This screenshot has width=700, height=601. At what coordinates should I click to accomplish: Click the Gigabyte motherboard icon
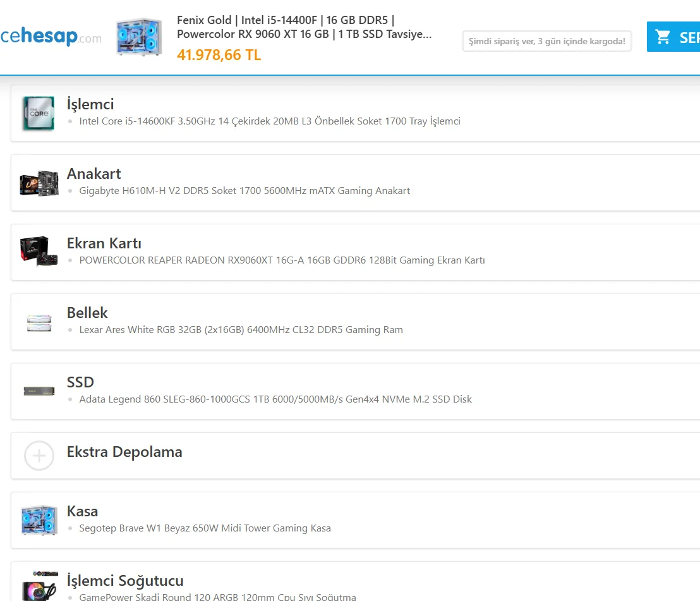pyautogui.click(x=39, y=183)
